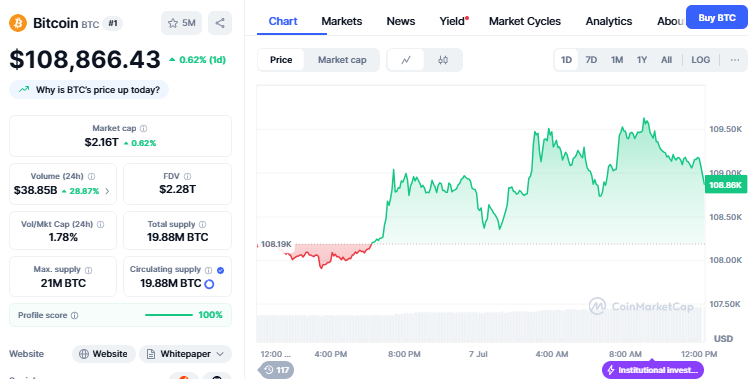Screen dimensions: 748x379
Task: Switch to the Markets tab
Action: (x=342, y=21)
